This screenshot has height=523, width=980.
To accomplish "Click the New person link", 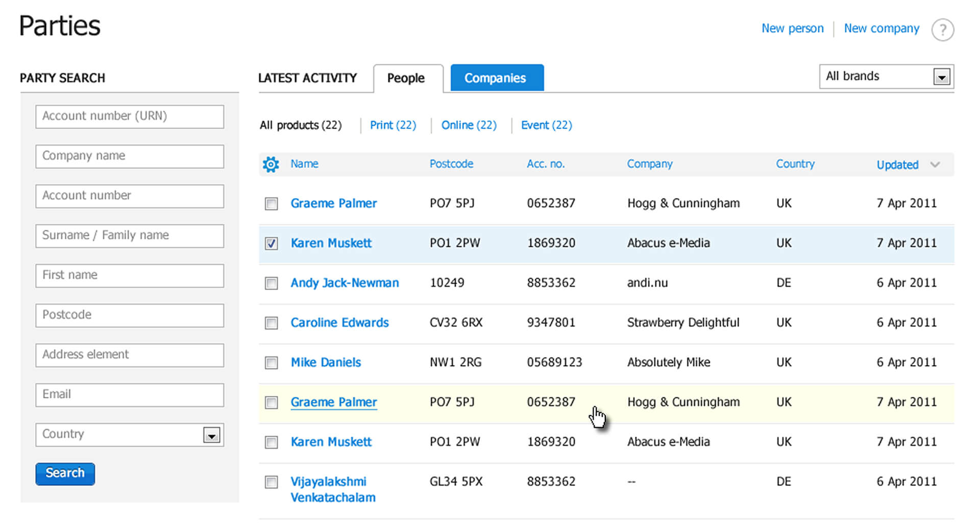I will [x=792, y=29].
